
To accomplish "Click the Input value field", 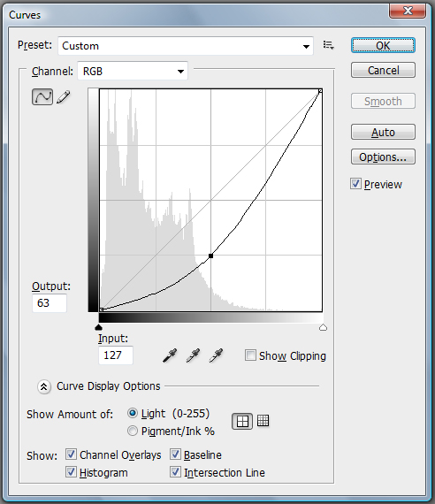I will [116, 355].
